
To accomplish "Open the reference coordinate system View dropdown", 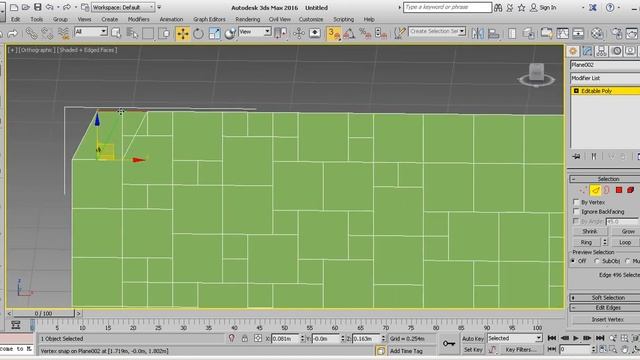I will click(x=255, y=32).
